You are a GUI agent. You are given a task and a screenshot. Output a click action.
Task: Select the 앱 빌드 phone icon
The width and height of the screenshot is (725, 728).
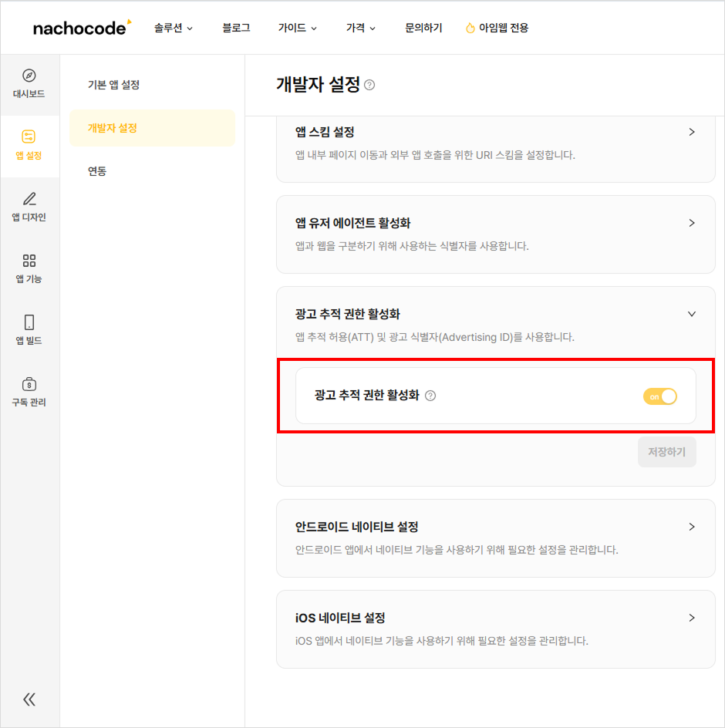pyautogui.click(x=29, y=327)
